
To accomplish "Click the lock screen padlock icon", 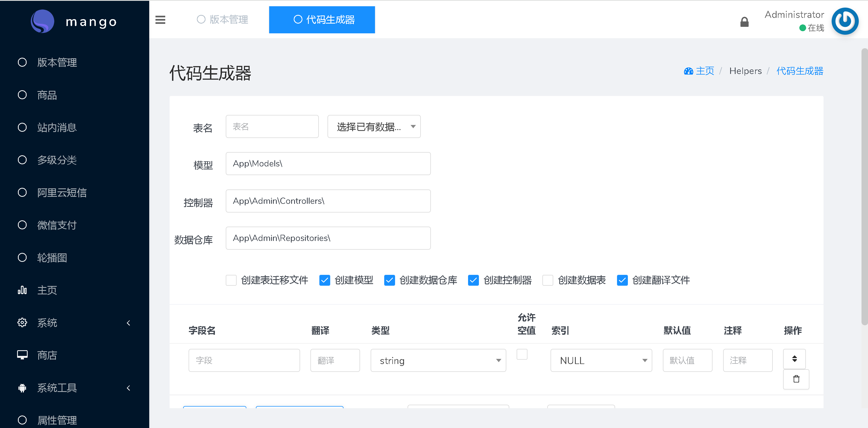I will coord(744,22).
